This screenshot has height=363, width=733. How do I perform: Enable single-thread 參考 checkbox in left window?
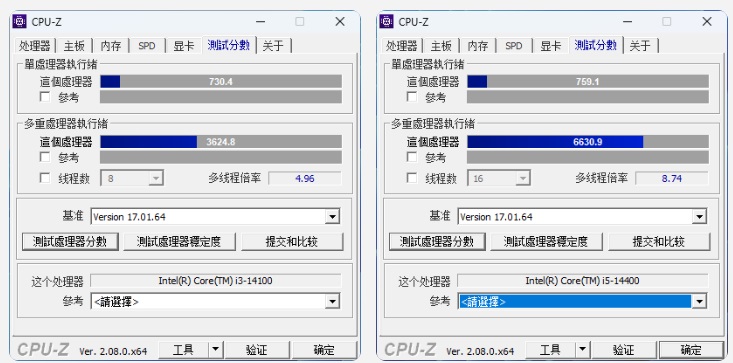(x=45, y=97)
